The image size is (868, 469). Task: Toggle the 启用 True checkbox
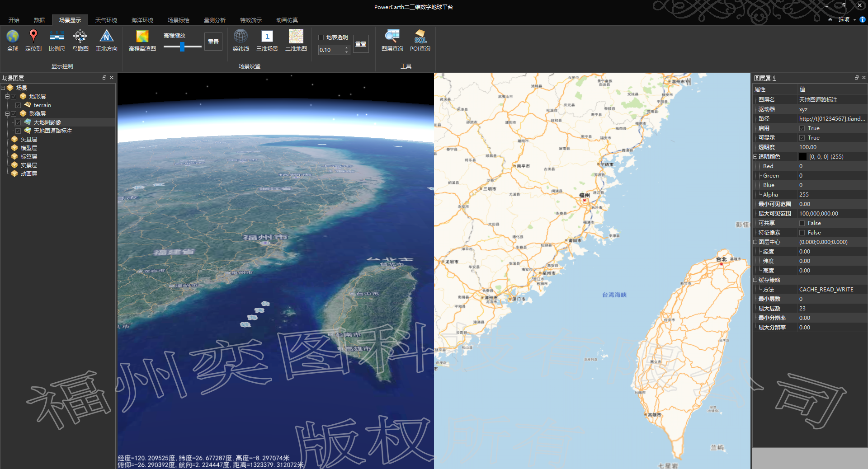coord(802,128)
